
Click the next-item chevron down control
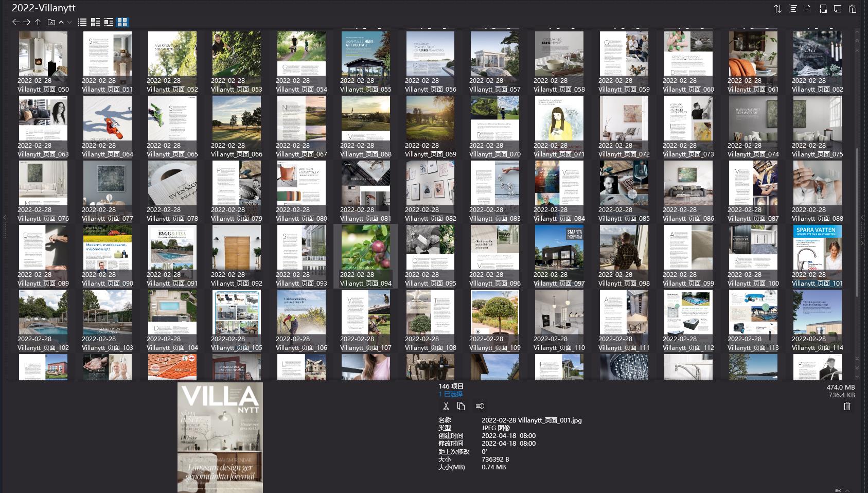point(70,22)
